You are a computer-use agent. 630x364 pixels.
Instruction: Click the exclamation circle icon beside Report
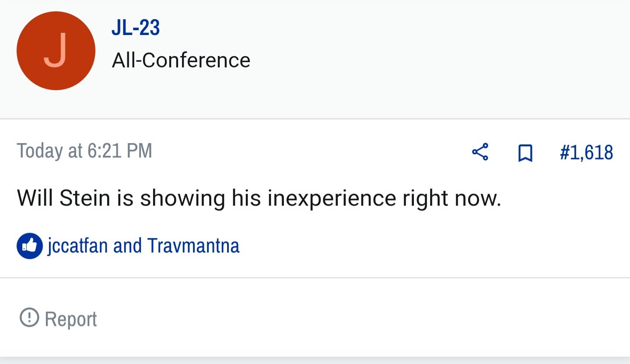[29, 317]
